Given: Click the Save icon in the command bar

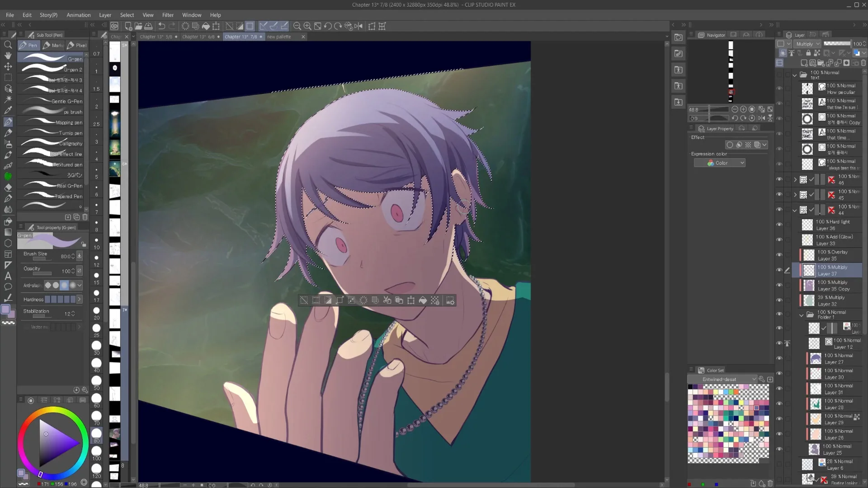Looking at the screenshot, I should 148,26.
